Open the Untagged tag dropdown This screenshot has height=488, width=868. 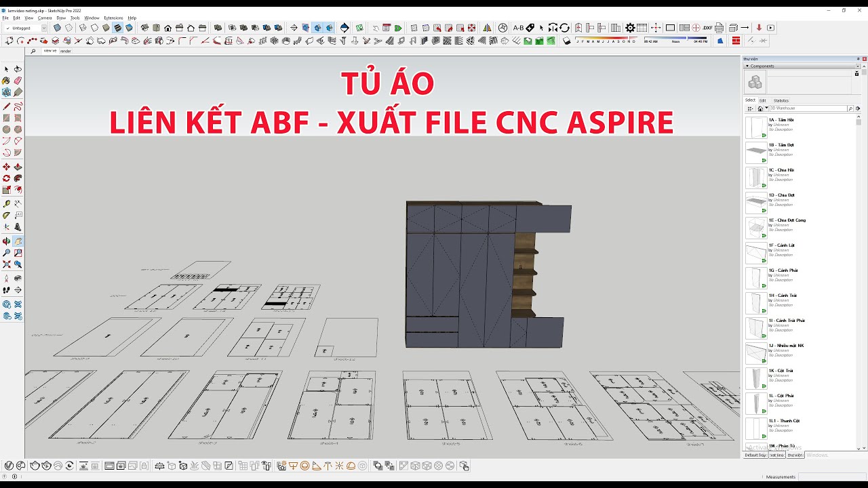tap(43, 28)
